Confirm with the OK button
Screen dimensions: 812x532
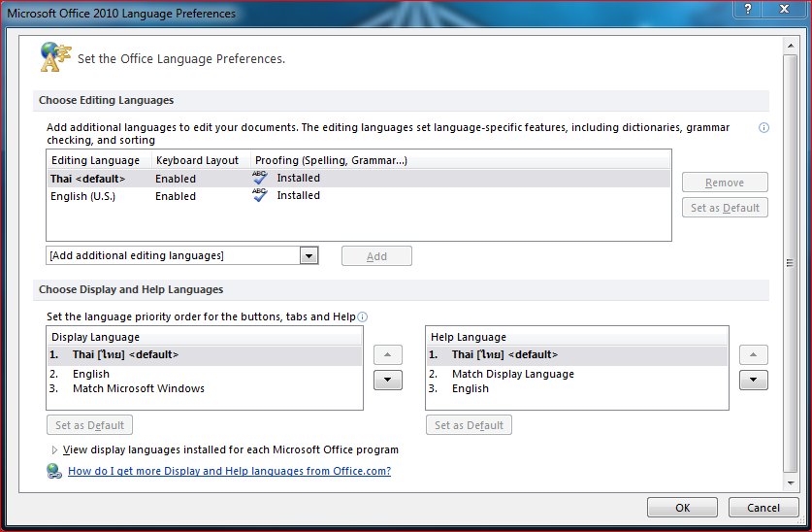[683, 508]
